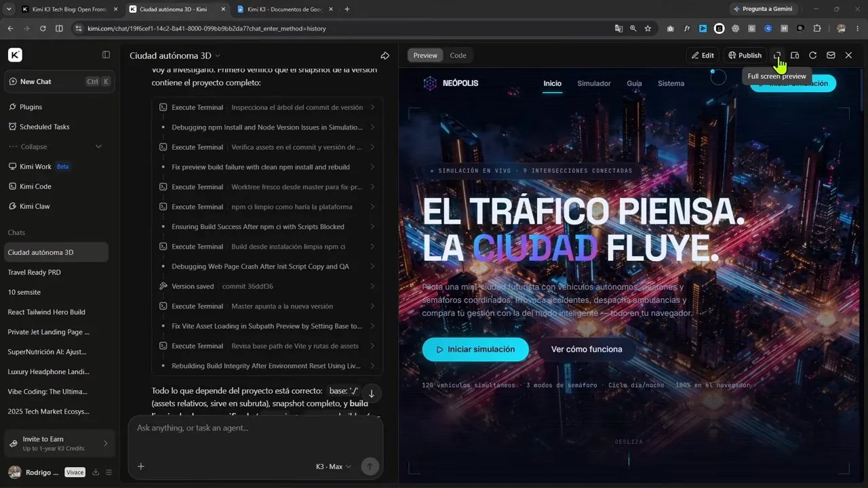This screenshot has width=868, height=488.
Task: Start a New Chat
Action: pyautogui.click(x=60, y=81)
